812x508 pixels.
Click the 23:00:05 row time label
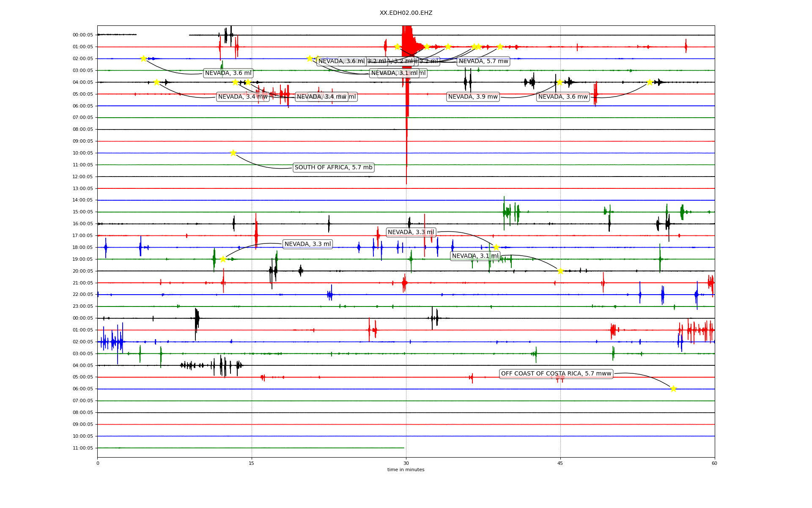coord(83,306)
